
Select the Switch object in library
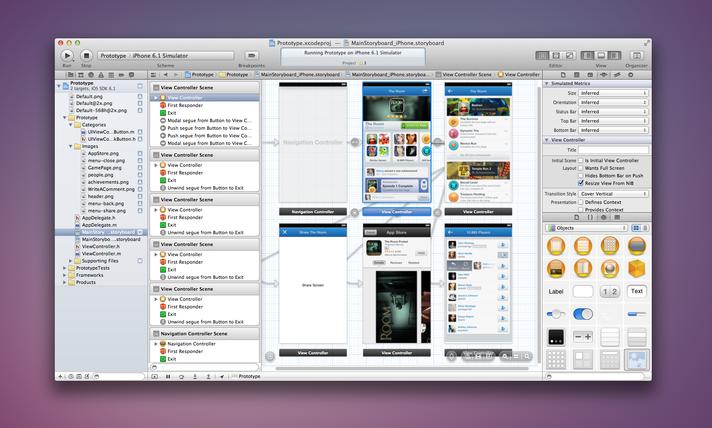583,314
